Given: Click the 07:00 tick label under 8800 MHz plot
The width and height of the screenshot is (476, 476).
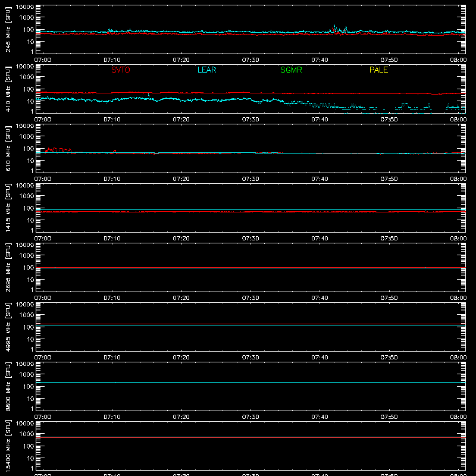Looking at the screenshot, I should click(43, 417).
